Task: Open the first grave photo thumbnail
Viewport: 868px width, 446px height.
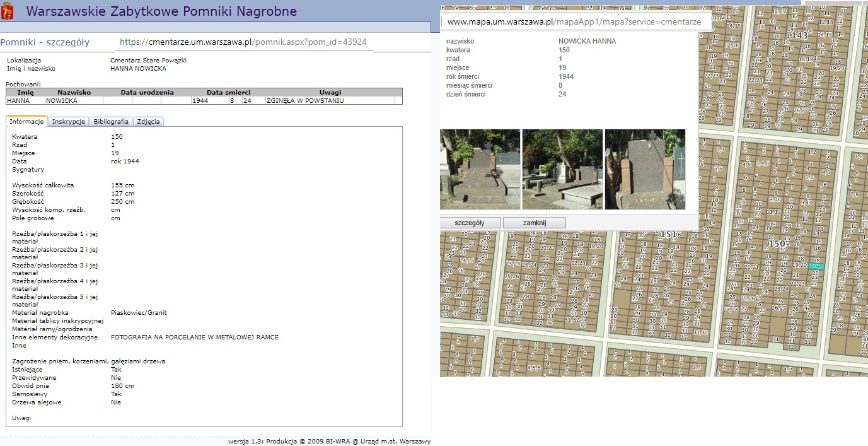Action: (x=480, y=169)
